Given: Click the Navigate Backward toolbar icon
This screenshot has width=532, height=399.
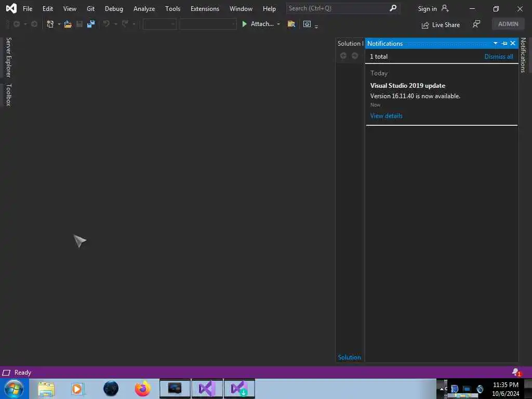Looking at the screenshot, I should pos(16,24).
